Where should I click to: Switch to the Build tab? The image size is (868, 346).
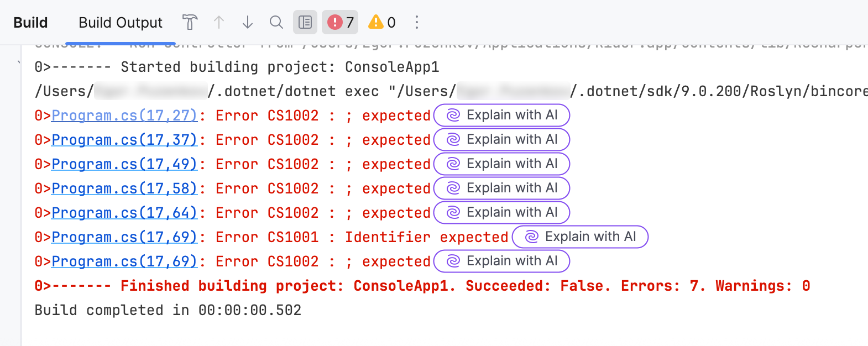tap(30, 23)
